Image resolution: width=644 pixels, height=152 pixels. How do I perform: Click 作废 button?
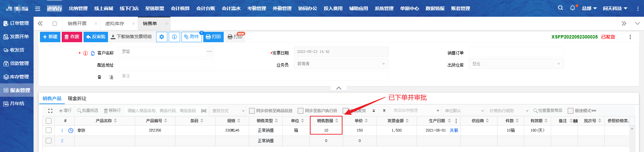pyautogui.click(x=72, y=37)
